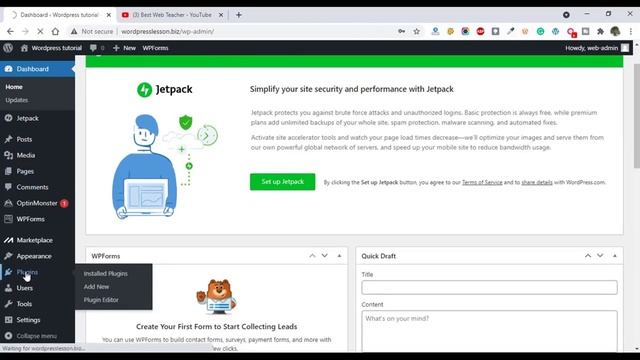Open the saved password key icon

tap(402, 31)
